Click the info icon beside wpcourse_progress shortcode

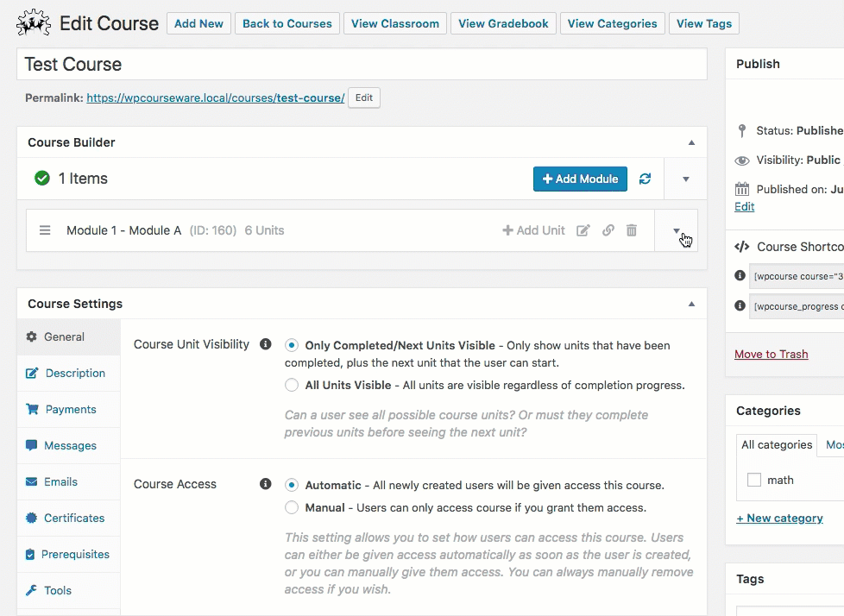click(x=740, y=305)
